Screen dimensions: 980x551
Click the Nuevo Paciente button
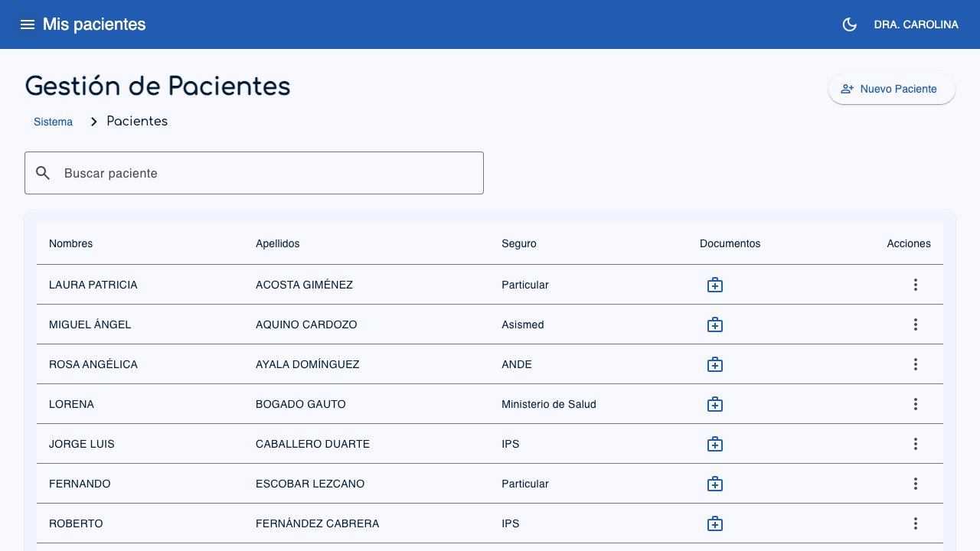891,89
